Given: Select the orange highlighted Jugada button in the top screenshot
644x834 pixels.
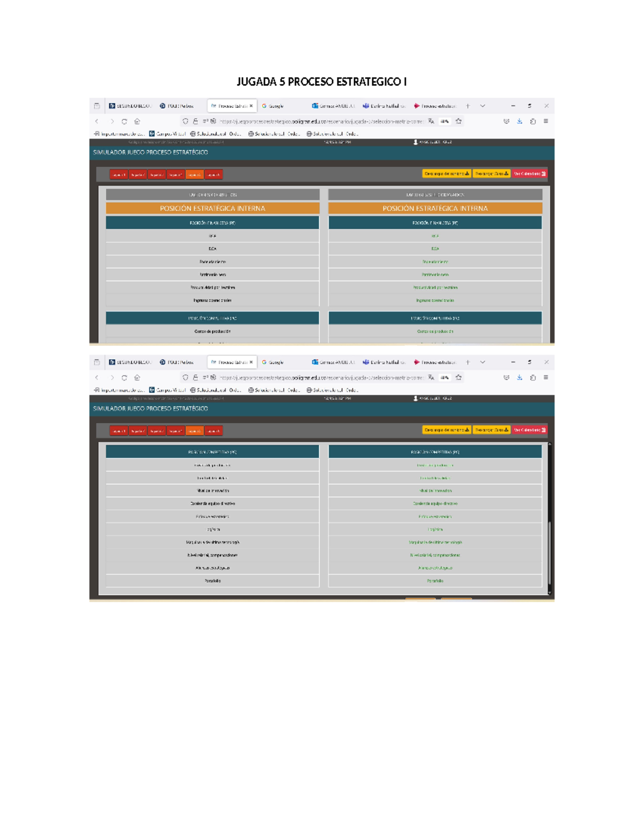Looking at the screenshot, I should pos(194,175).
